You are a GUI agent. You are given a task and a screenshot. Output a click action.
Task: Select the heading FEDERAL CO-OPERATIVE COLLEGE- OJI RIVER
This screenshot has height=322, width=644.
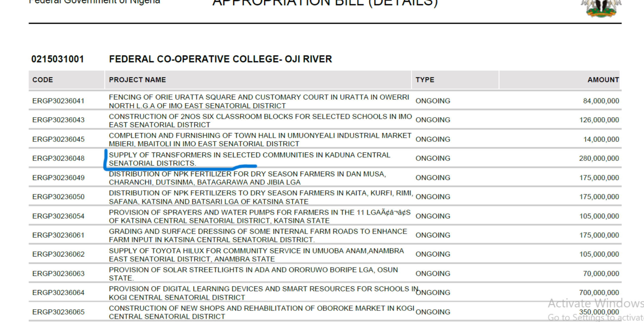pyautogui.click(x=220, y=59)
